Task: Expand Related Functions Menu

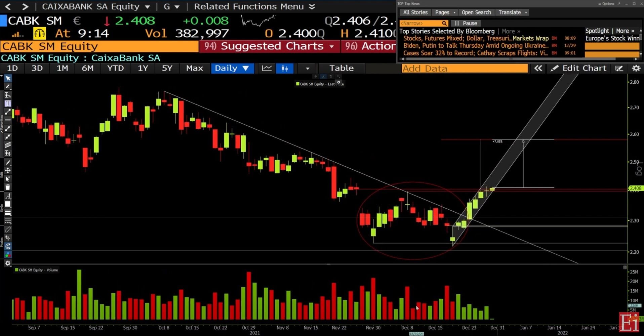Action: 254,6
